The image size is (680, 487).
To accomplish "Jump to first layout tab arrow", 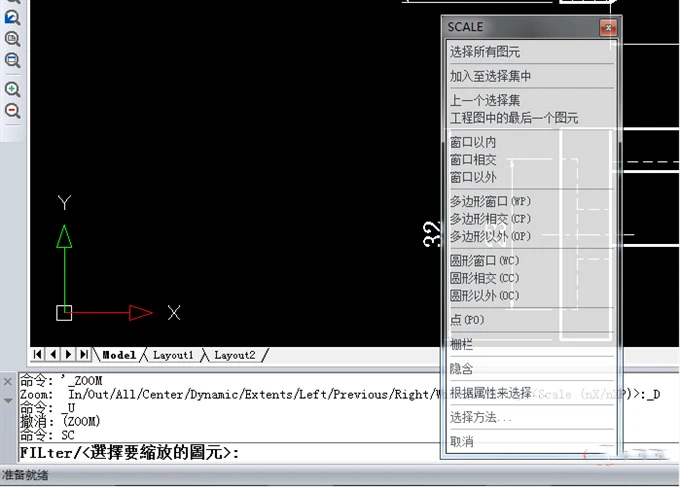I will [x=38, y=355].
